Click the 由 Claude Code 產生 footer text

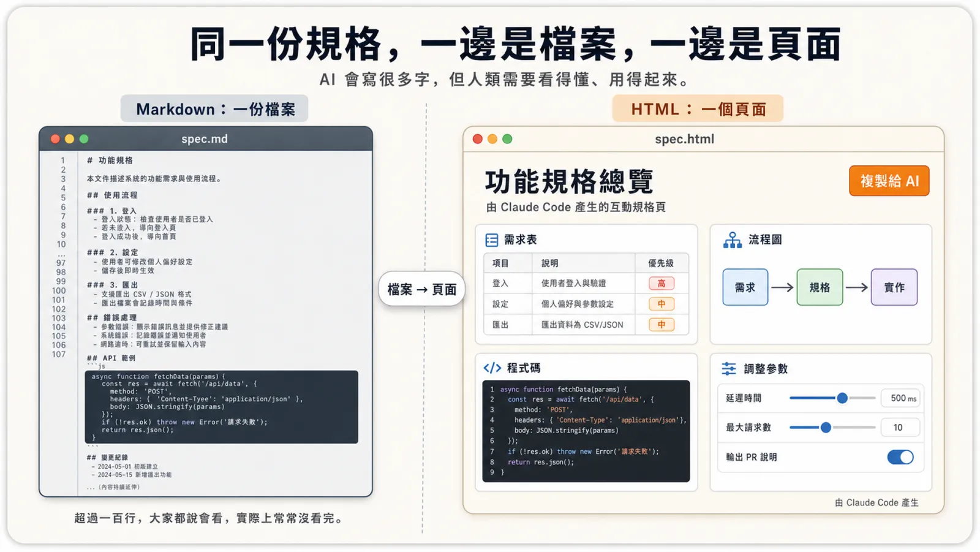coord(876,502)
